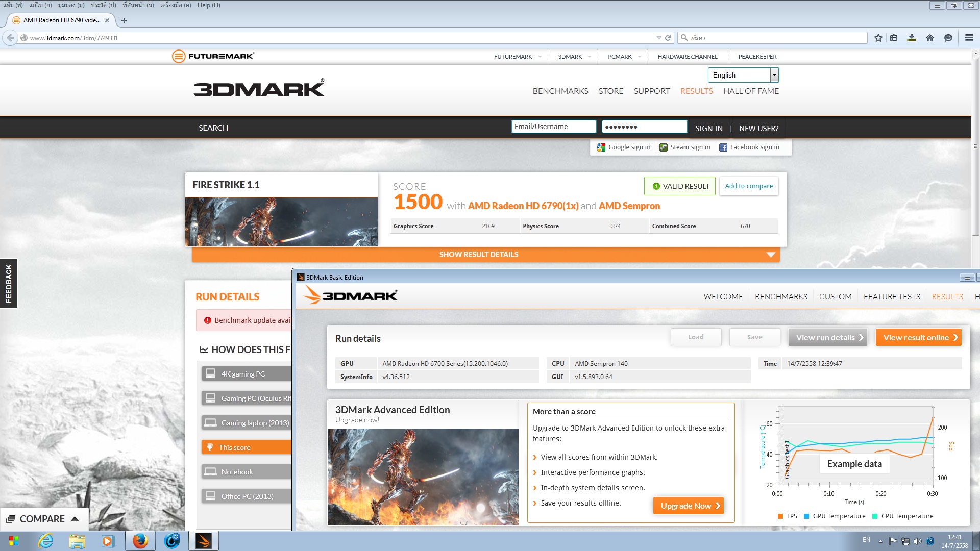
Task: Click the Upgrade Now button
Action: (688, 506)
